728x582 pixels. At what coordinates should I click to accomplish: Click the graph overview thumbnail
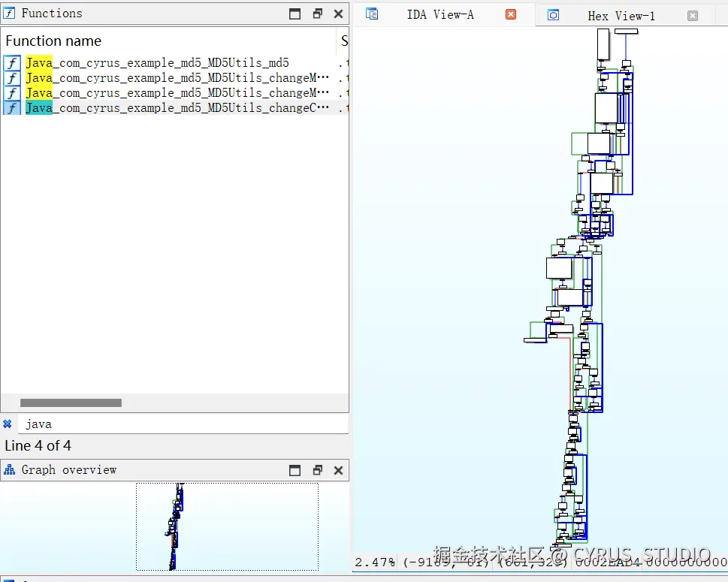[174, 526]
